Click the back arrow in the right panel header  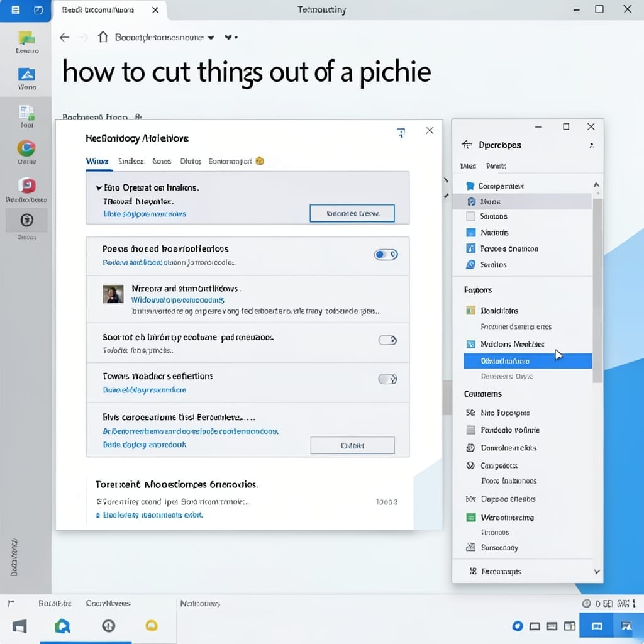[x=467, y=145]
